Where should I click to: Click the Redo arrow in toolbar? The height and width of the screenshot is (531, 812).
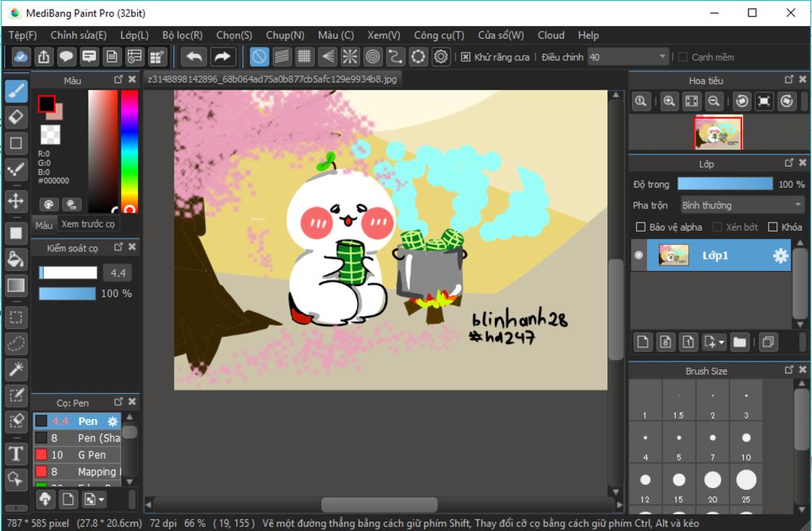[223, 57]
